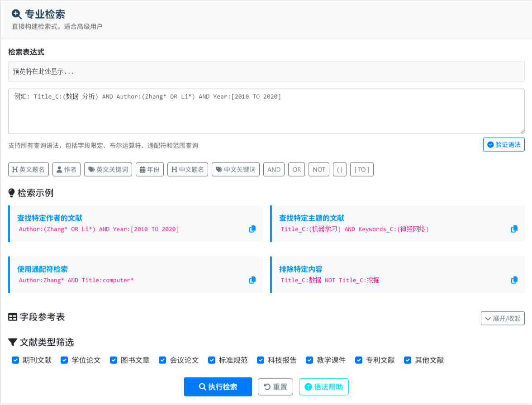Image resolution: width=532 pixels, height=405 pixels.
Task: Click the Title_C:数据 NOT Title_C:挖掘 expression
Action: [x=330, y=281]
